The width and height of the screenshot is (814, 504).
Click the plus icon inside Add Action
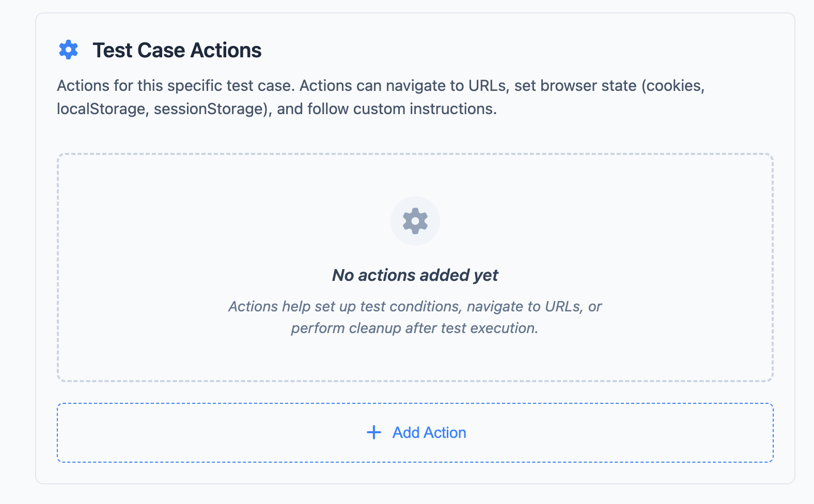pos(373,432)
